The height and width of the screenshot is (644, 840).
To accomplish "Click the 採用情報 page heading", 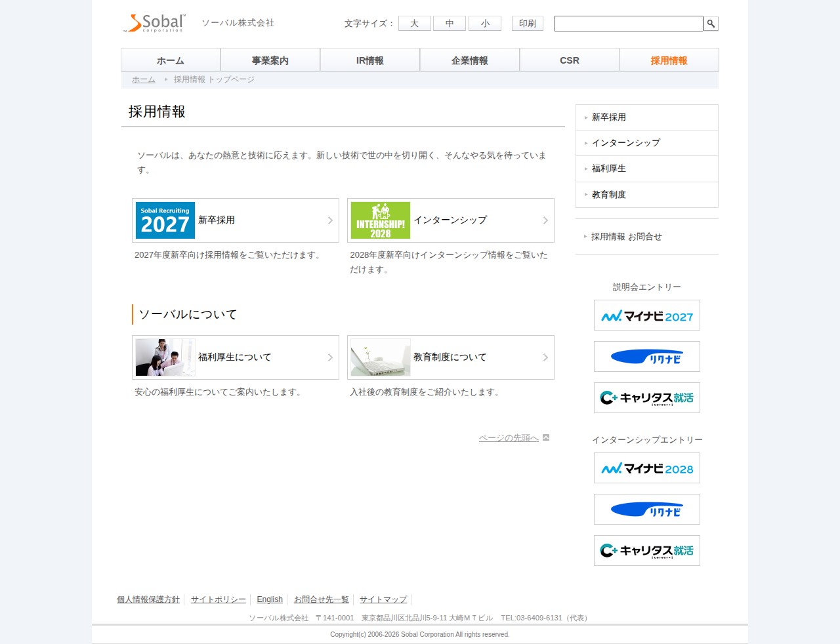I will tap(157, 111).
